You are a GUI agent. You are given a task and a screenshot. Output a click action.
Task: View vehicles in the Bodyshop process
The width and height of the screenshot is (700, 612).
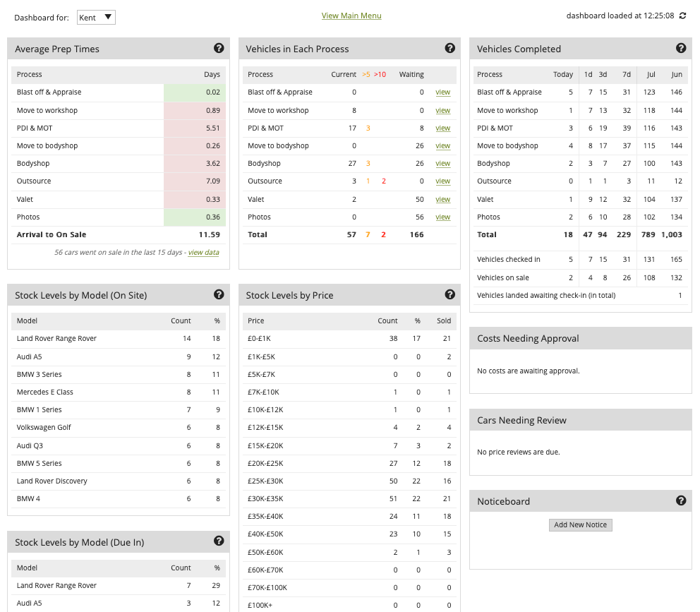click(442, 163)
